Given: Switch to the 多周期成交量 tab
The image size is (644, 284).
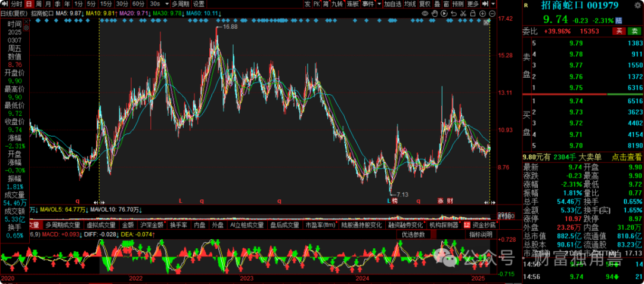Looking at the screenshot, I should click(x=63, y=225).
